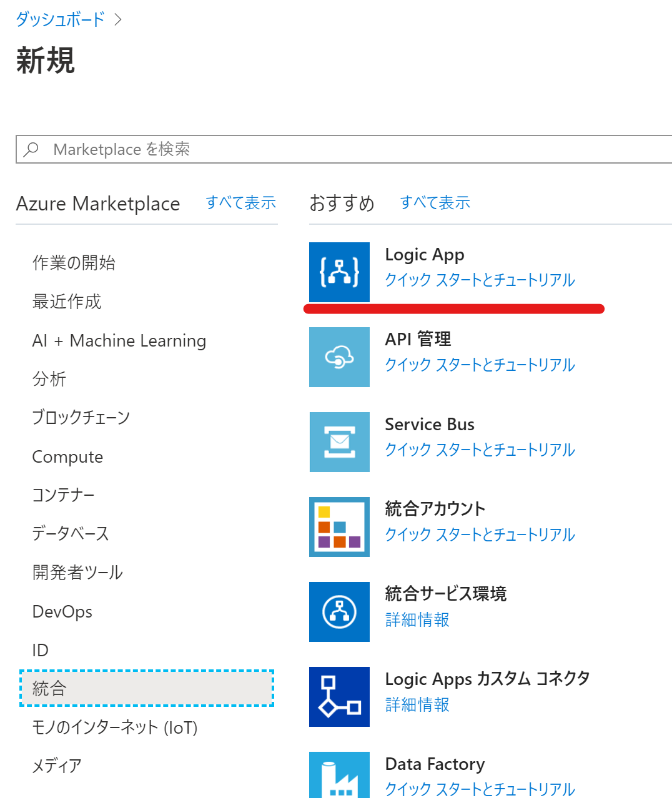Click the 統合アカウント title text
Screen dimensions: 672x798
click(435, 509)
